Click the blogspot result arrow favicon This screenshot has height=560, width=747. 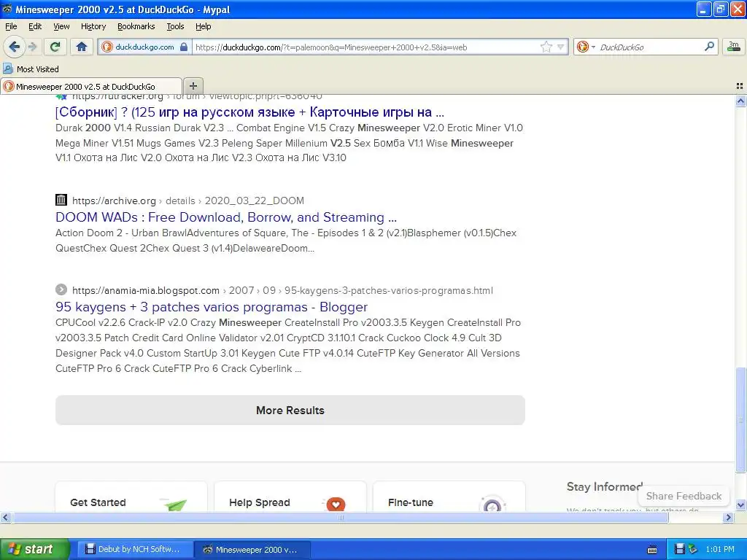[x=61, y=289]
